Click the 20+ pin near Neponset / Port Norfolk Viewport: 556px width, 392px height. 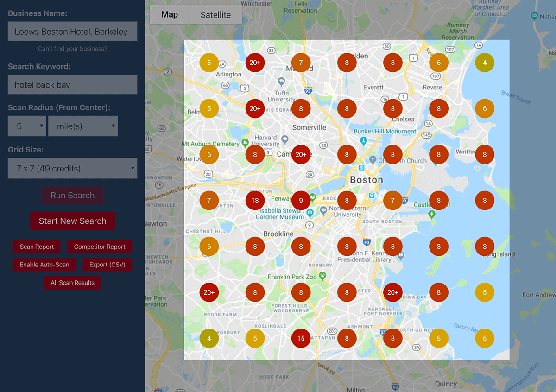(393, 292)
